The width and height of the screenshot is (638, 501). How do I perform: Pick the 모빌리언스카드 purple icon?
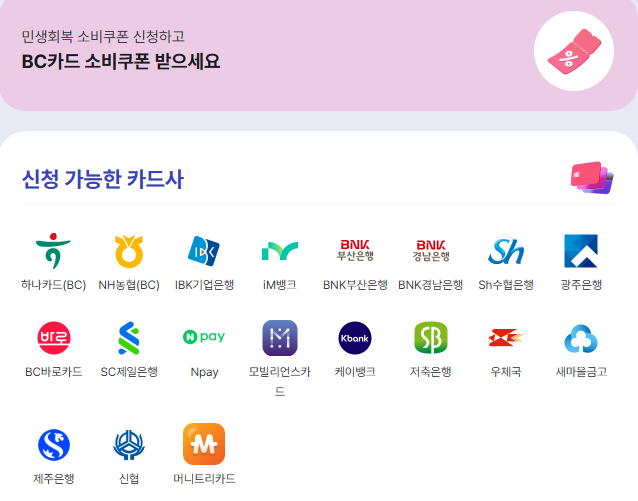coord(280,338)
